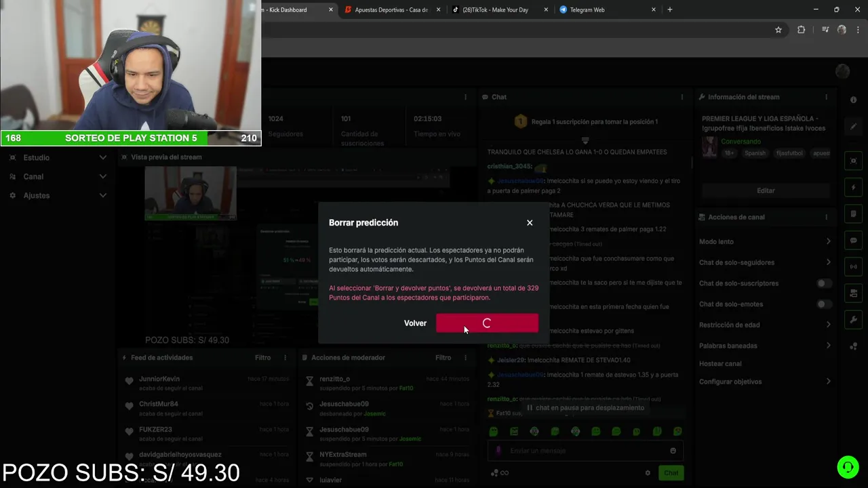Image resolution: width=868 pixels, height=488 pixels.
Task: Click the Volver button in the dialog
Action: click(x=415, y=323)
